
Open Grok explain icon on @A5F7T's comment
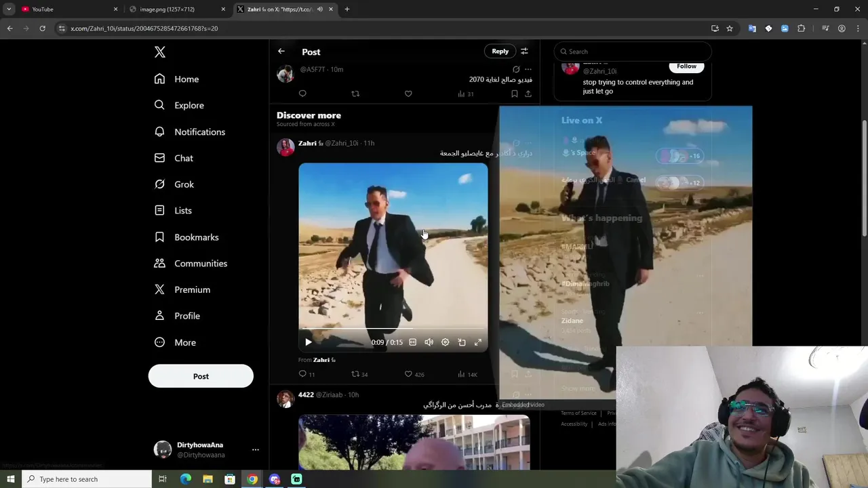point(516,69)
